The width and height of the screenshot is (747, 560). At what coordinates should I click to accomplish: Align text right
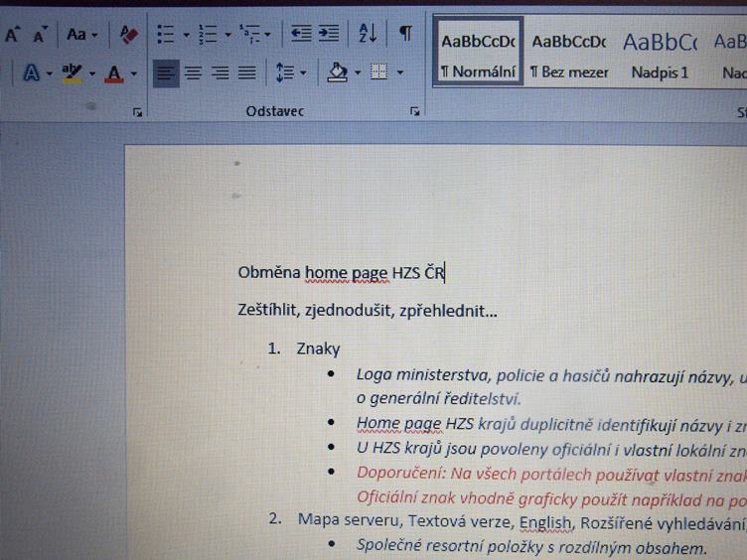coord(221,73)
